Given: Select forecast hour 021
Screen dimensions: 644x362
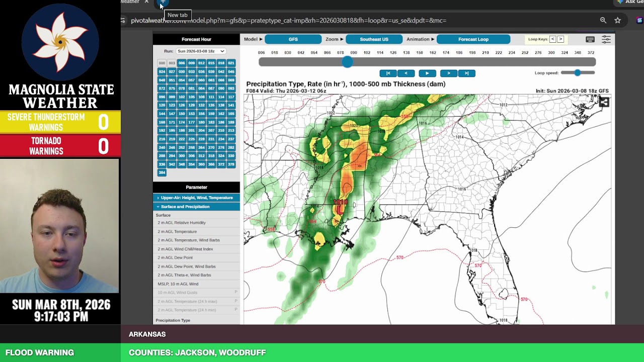Looking at the screenshot, I should coord(231,63).
